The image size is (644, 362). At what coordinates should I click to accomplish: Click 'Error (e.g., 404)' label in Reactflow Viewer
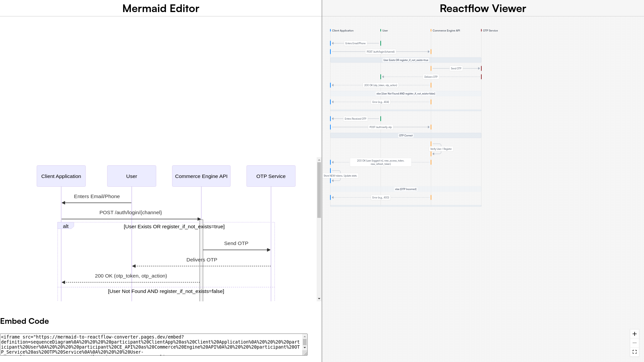381,102
